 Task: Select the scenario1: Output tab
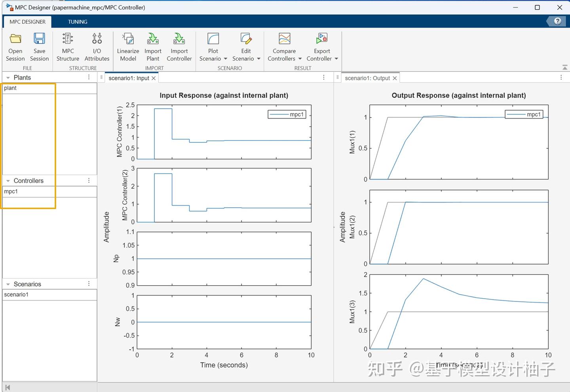click(367, 78)
